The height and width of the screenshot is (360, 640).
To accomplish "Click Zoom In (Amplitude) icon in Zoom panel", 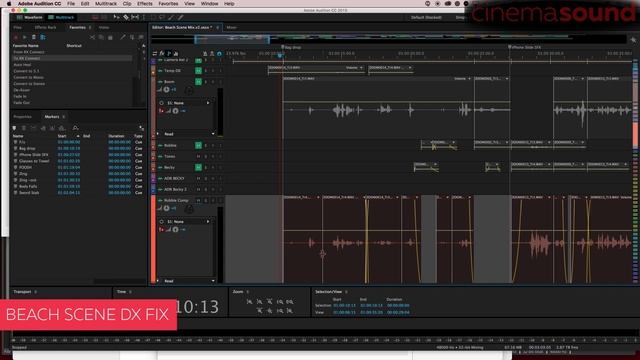I will 249,302.
